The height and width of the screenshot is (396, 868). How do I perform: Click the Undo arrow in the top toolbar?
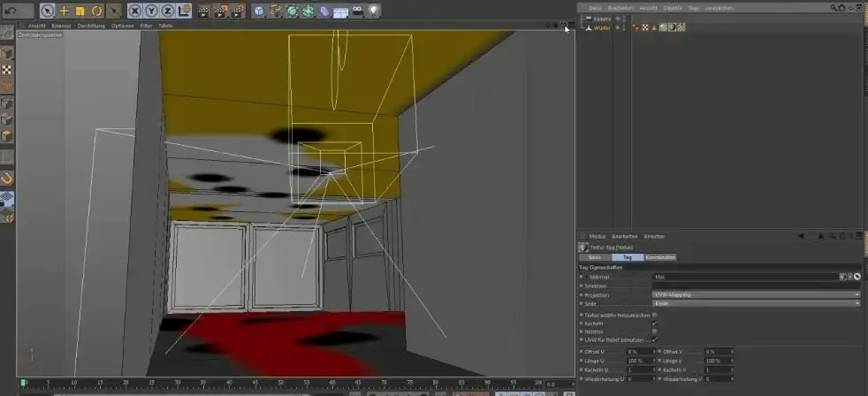click(x=11, y=11)
